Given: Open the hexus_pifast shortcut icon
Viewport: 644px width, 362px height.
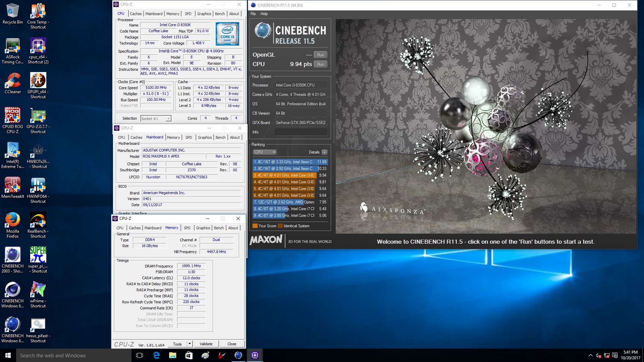Looking at the screenshot, I should [38, 330].
